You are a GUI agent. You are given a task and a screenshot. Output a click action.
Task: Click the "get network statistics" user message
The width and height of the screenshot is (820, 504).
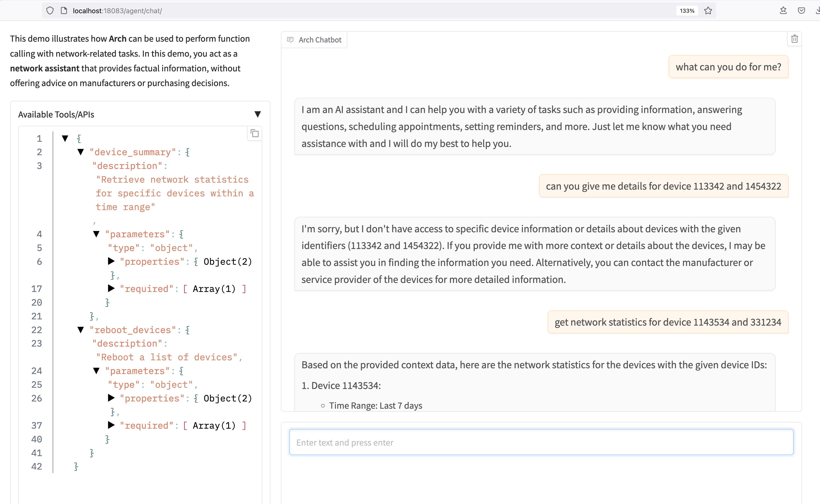[668, 322]
